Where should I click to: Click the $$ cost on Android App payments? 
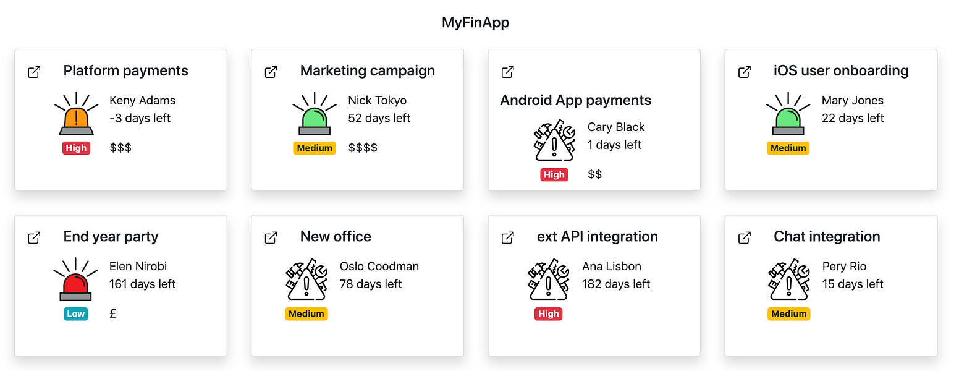click(595, 174)
